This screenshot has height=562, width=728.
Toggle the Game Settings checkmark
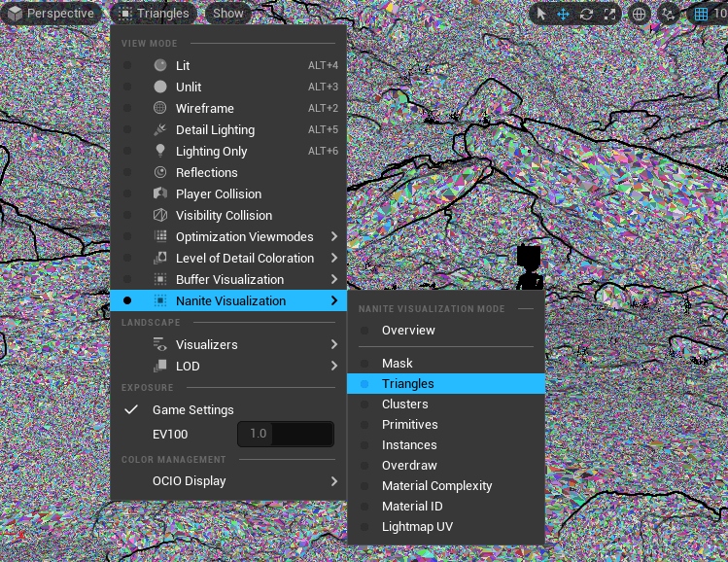click(x=131, y=409)
